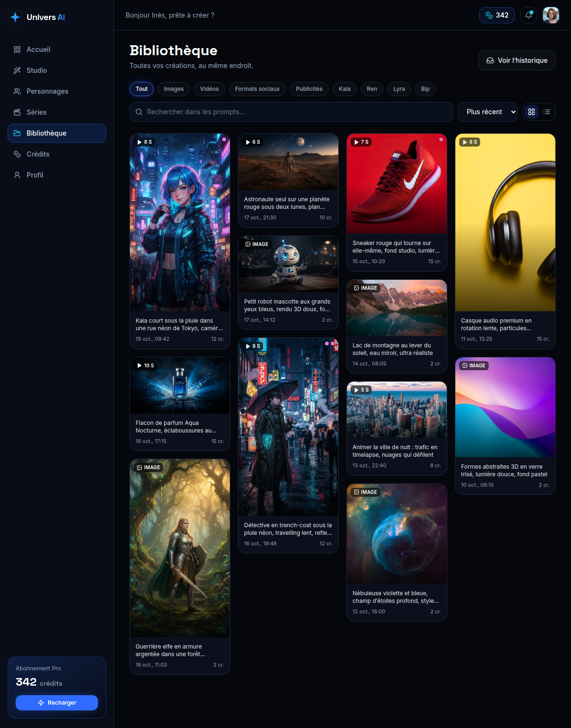Open Voir l'historique
The image size is (571, 728).
pyautogui.click(x=517, y=60)
